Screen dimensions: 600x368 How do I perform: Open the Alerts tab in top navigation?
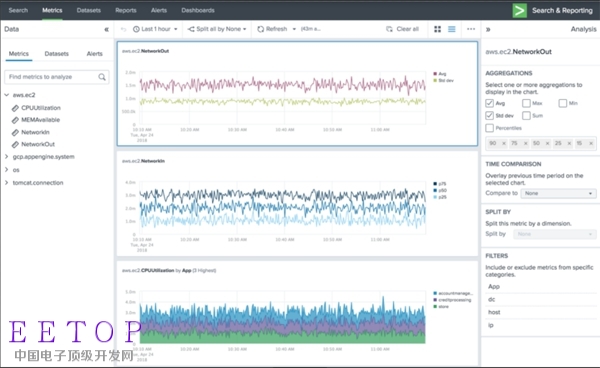159,10
